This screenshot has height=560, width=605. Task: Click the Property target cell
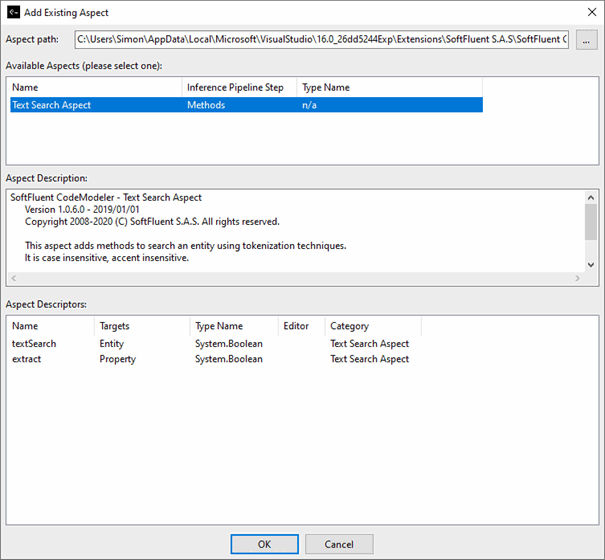tap(118, 359)
